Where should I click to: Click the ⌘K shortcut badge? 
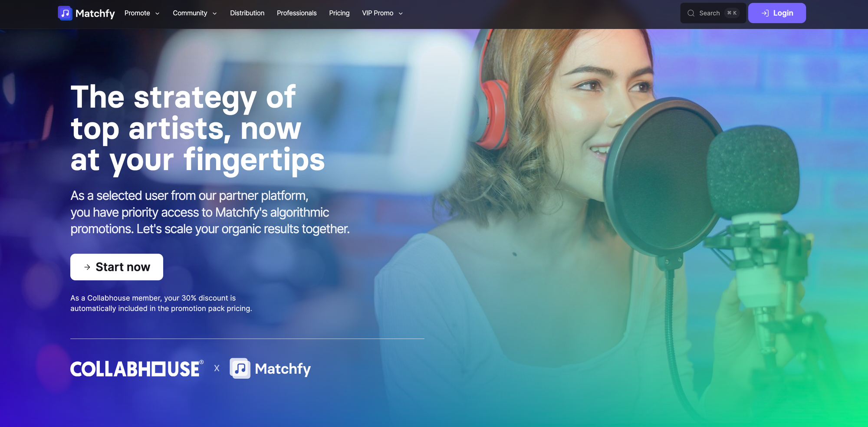pos(732,13)
